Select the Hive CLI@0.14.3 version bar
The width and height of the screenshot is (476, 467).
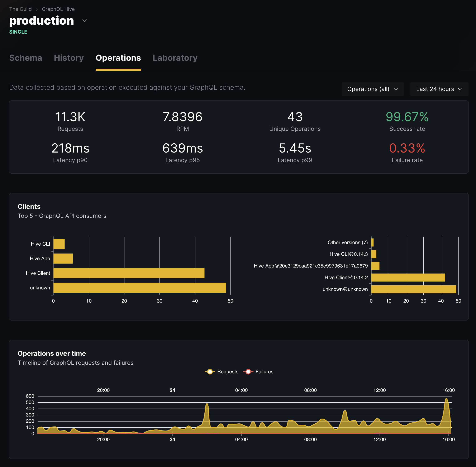tap(374, 254)
